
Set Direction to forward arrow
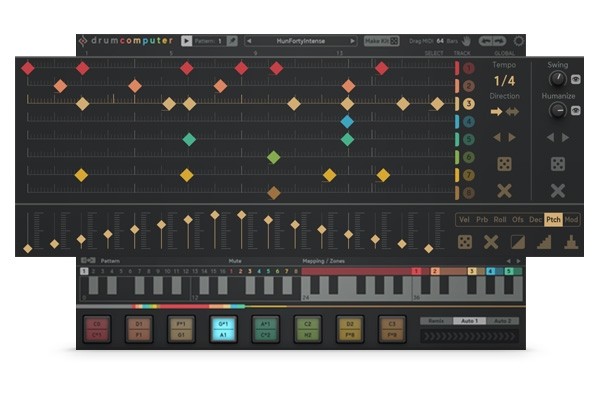496,112
